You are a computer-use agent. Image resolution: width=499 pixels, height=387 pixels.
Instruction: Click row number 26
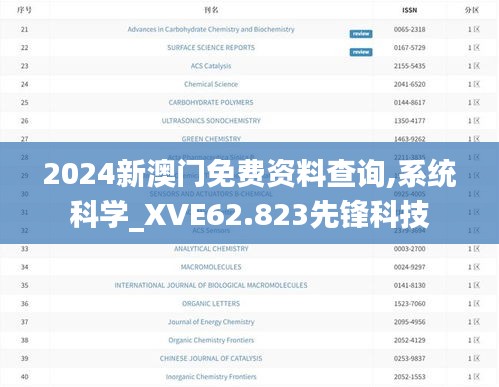[x=24, y=121]
